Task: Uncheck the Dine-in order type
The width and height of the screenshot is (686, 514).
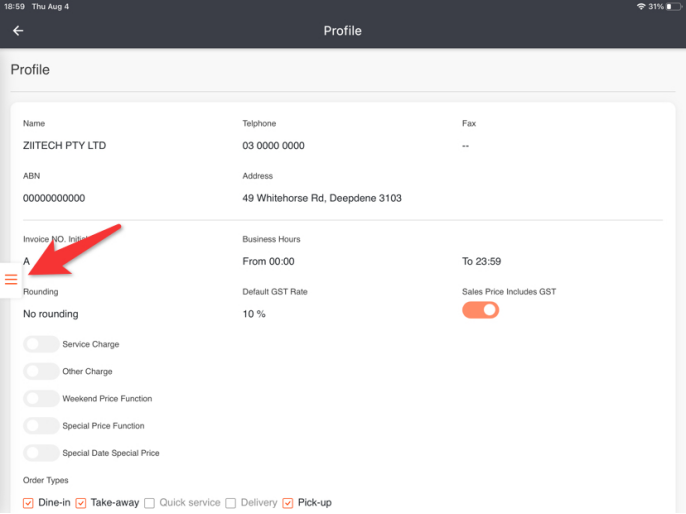Action: pyautogui.click(x=29, y=502)
